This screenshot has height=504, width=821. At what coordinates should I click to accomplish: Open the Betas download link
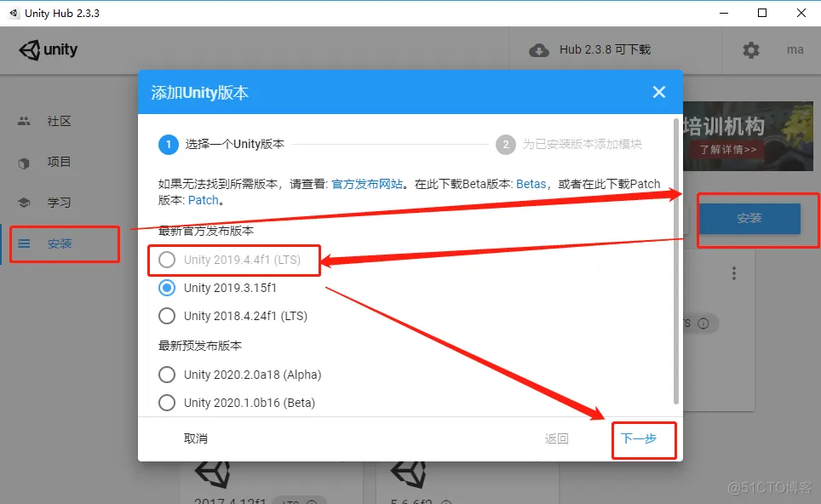click(531, 184)
